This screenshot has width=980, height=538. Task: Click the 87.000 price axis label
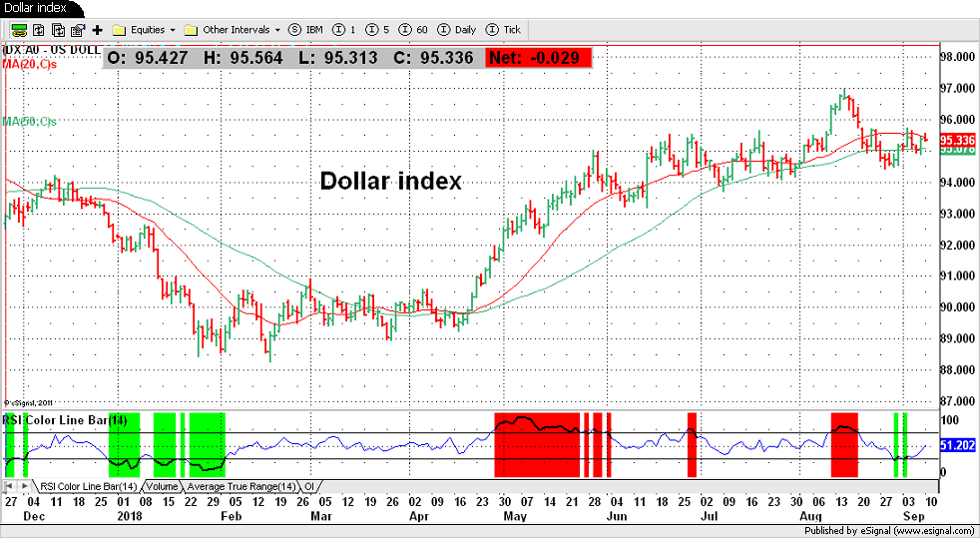tap(958, 400)
